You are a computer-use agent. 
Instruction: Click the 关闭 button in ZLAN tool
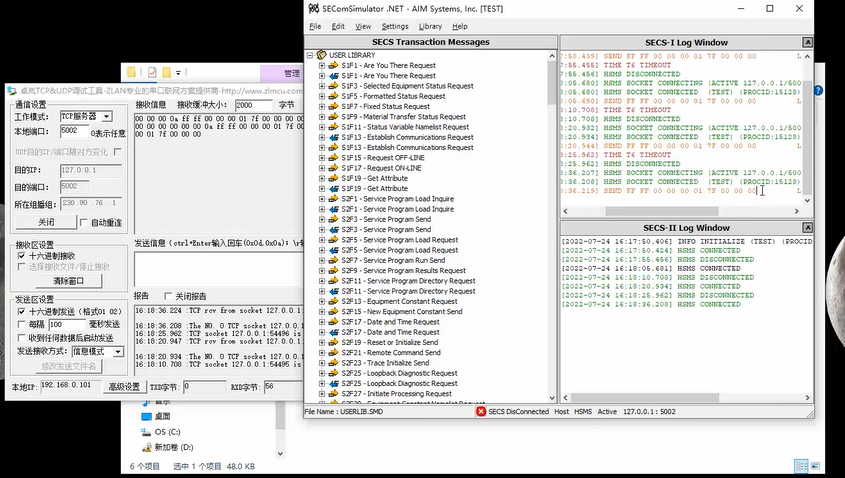pos(46,222)
